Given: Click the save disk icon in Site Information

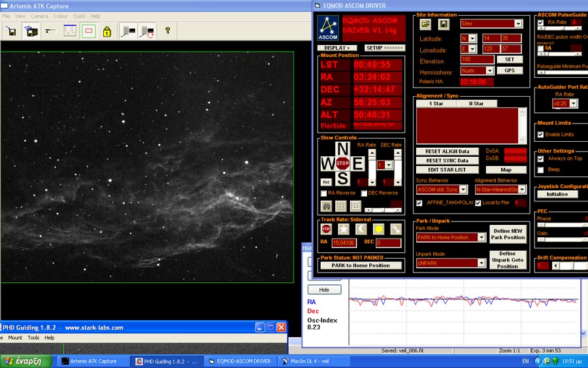Looking at the screenshot, I should pyautogui.click(x=444, y=24).
